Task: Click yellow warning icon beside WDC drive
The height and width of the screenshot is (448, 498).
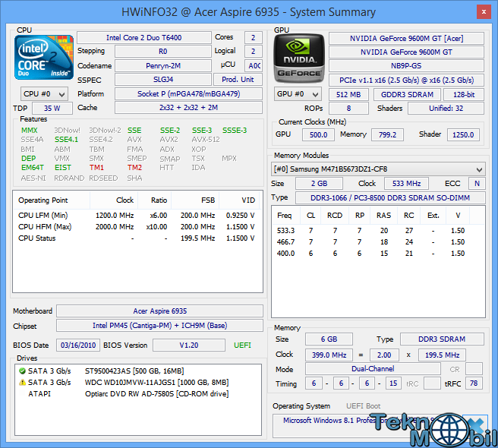Action: (x=22, y=382)
